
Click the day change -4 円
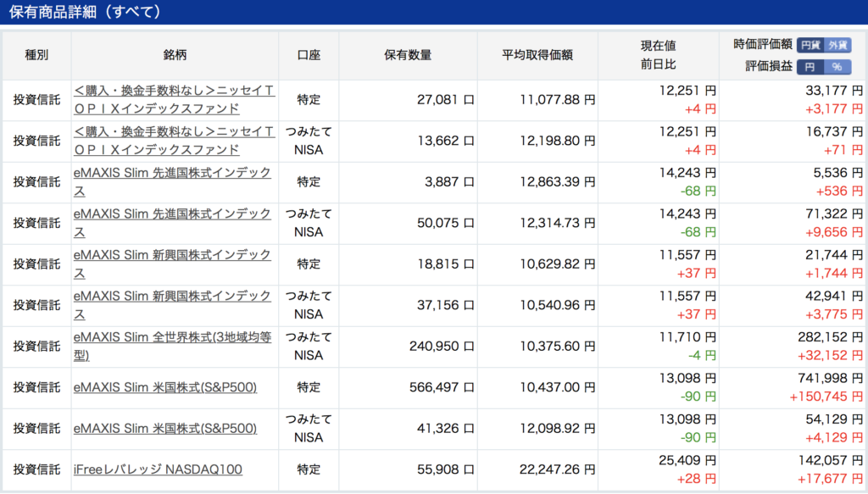702,356
